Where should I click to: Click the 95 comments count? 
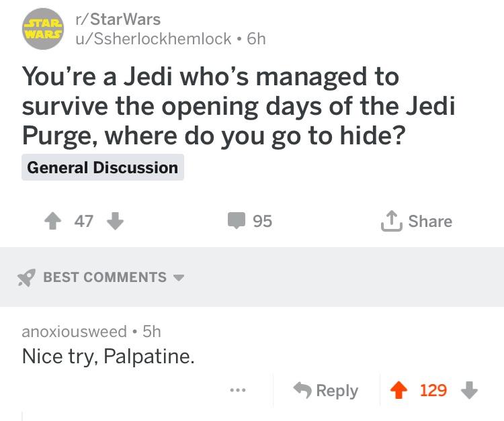coord(262,221)
